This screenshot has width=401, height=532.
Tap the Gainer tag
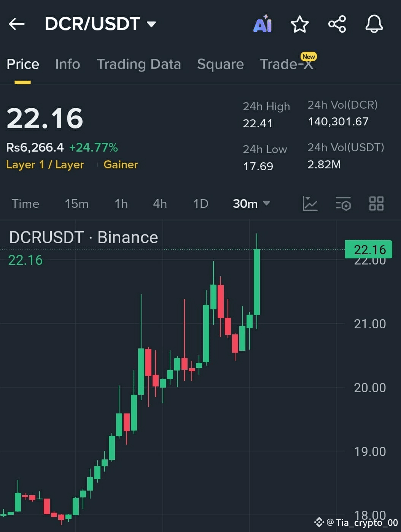121,165
